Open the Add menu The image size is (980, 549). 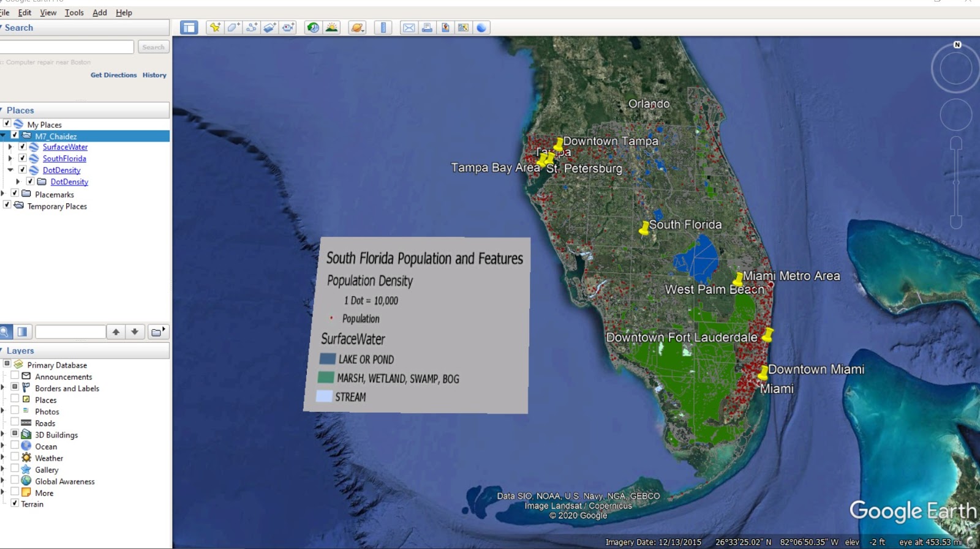100,12
